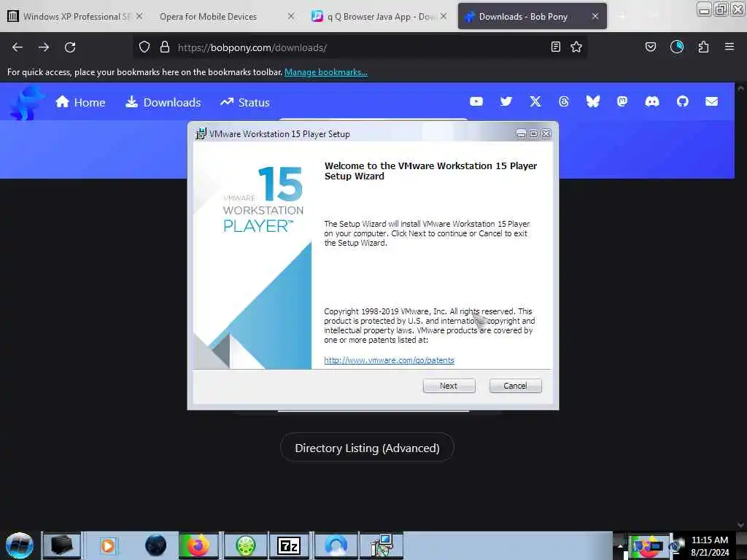The image size is (747, 560).
Task: Click the Manage bookmarks link
Action: coord(326,72)
